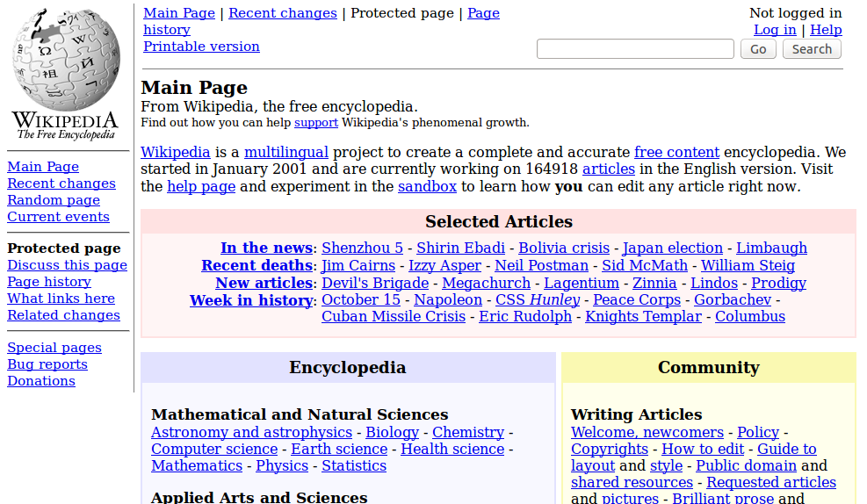Click the Search button
Screen dimensions: 867x504
click(812, 49)
